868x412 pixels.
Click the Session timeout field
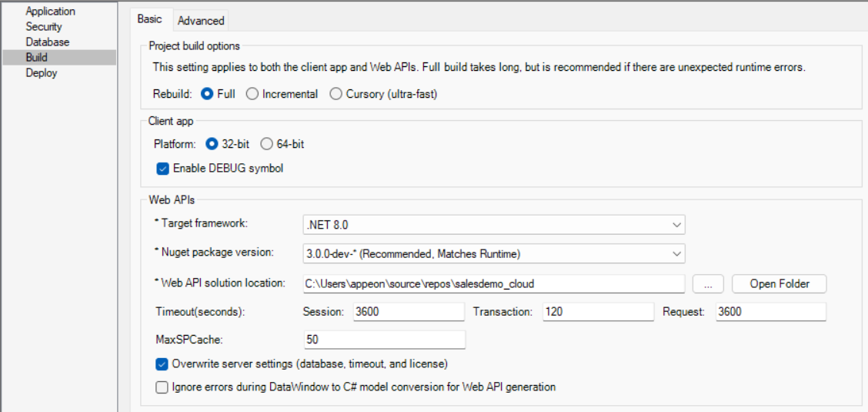408,312
